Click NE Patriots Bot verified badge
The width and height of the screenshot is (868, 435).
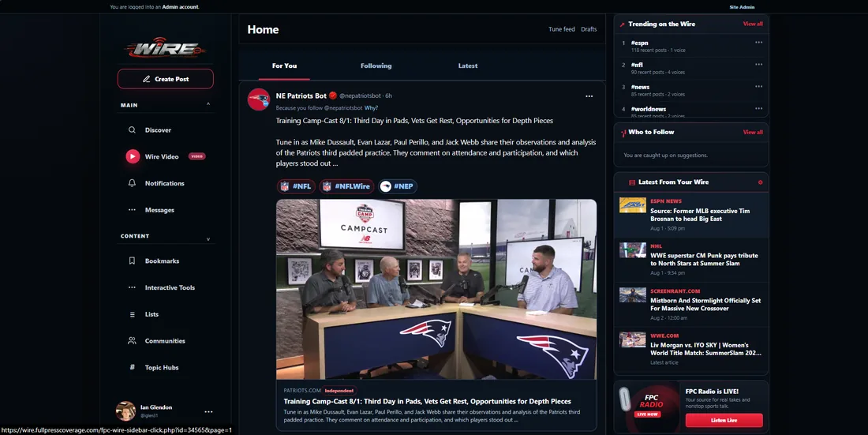click(333, 96)
